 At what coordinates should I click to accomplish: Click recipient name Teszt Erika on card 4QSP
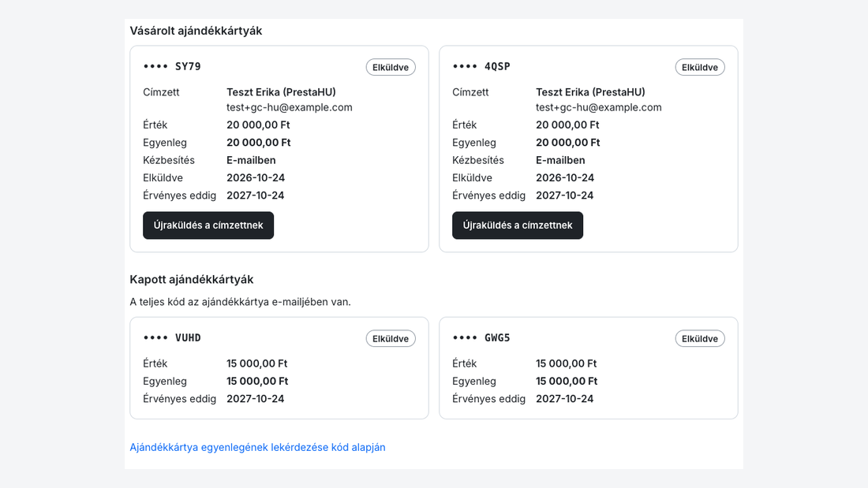pyautogui.click(x=591, y=92)
